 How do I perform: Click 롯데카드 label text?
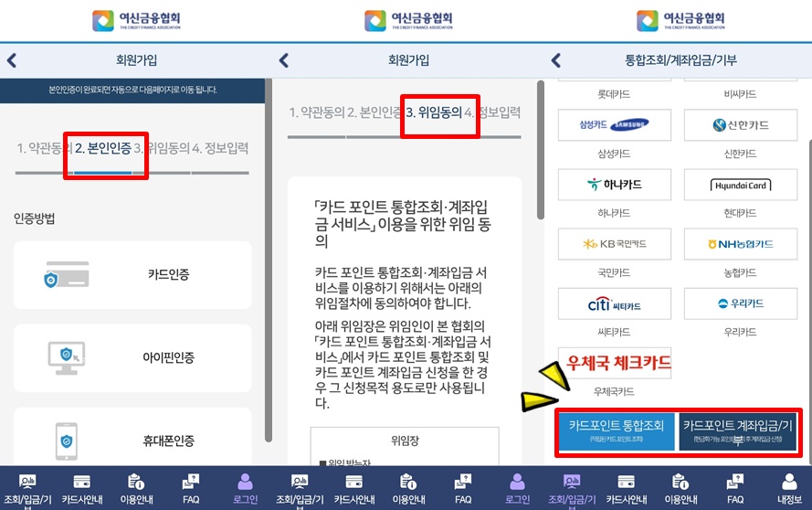(614, 94)
